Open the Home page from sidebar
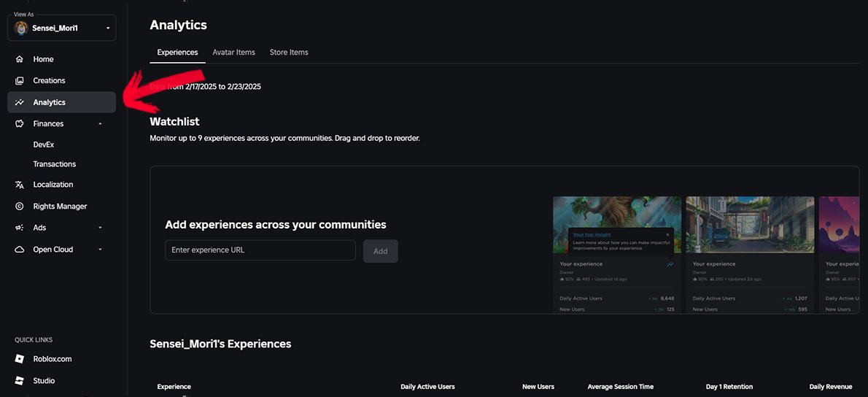Screen dimensions: 868x397 tap(43, 59)
